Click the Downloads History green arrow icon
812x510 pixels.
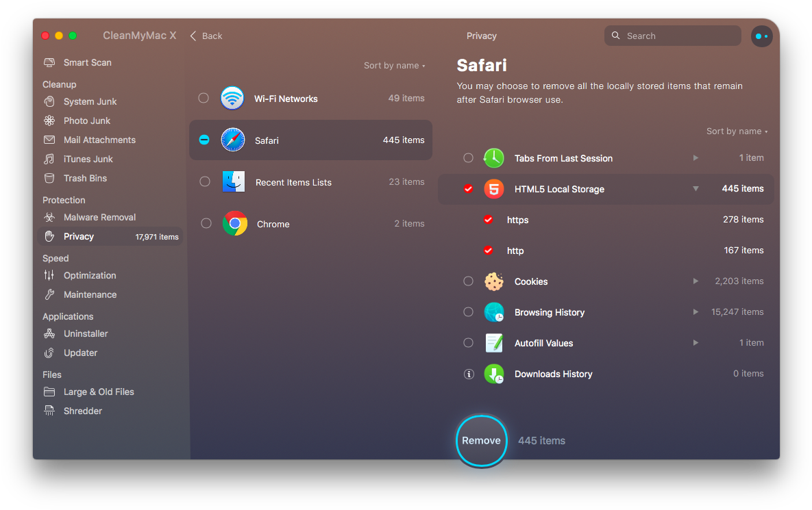(494, 374)
